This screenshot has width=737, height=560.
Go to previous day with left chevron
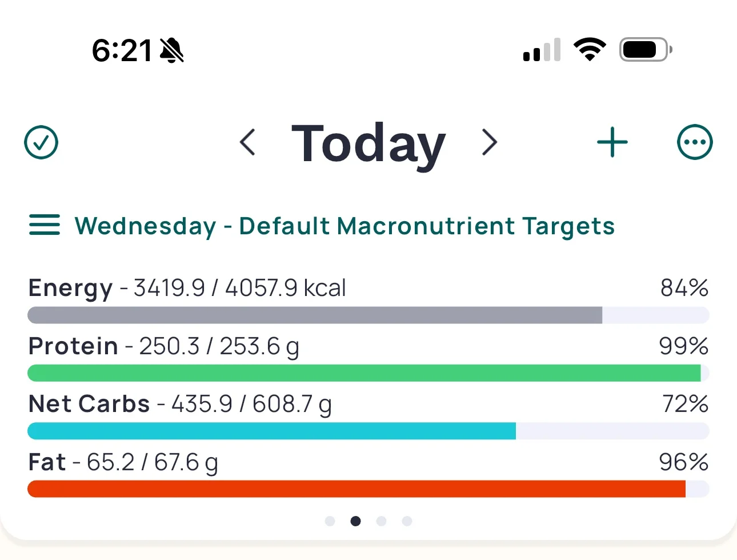[247, 142]
